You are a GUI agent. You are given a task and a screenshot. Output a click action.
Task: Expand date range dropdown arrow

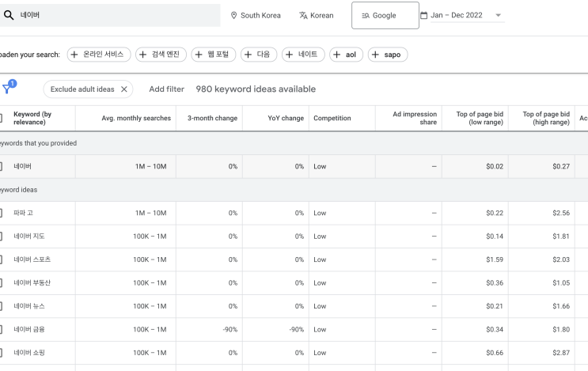[498, 15]
